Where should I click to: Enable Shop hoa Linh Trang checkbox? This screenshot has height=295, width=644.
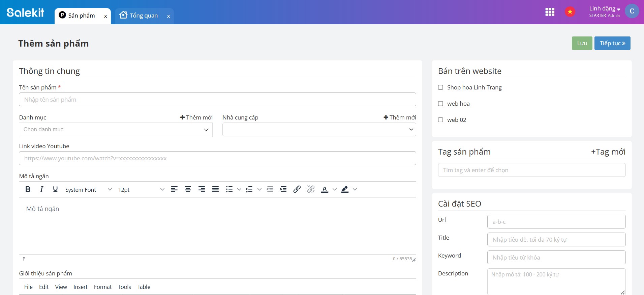[440, 87]
